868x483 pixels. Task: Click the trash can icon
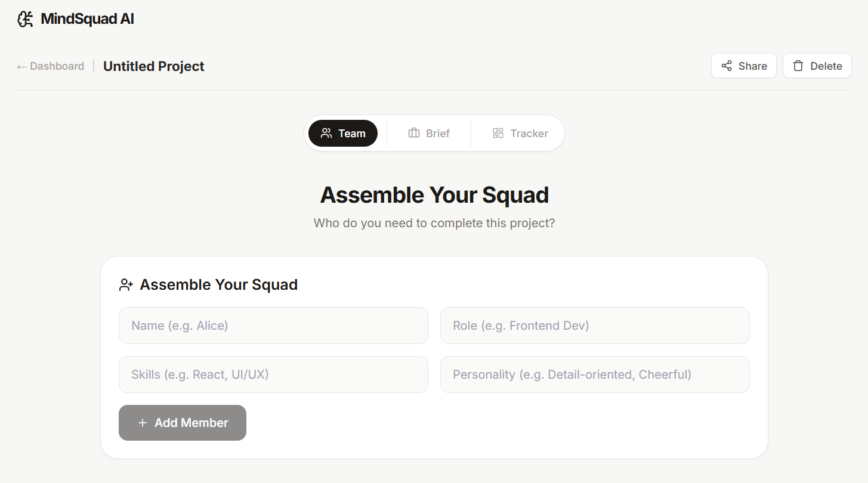pyautogui.click(x=798, y=66)
